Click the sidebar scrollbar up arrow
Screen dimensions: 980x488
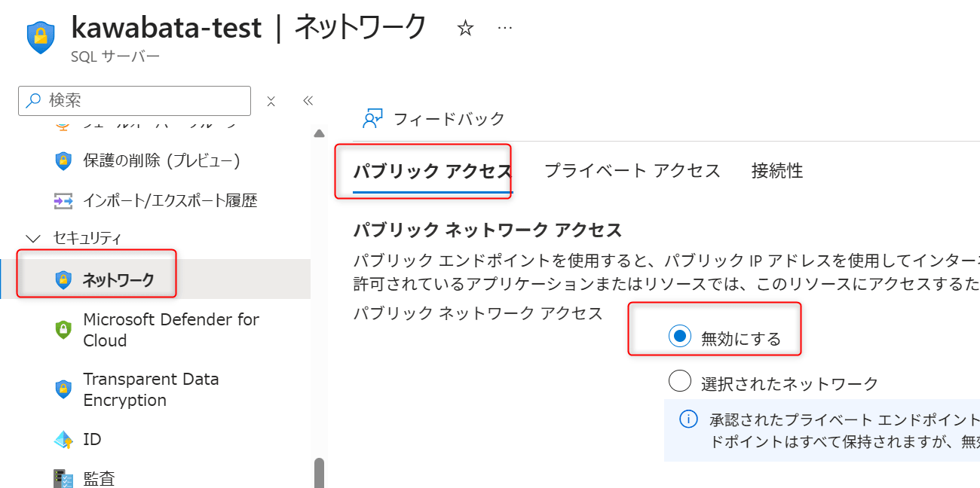click(x=319, y=134)
